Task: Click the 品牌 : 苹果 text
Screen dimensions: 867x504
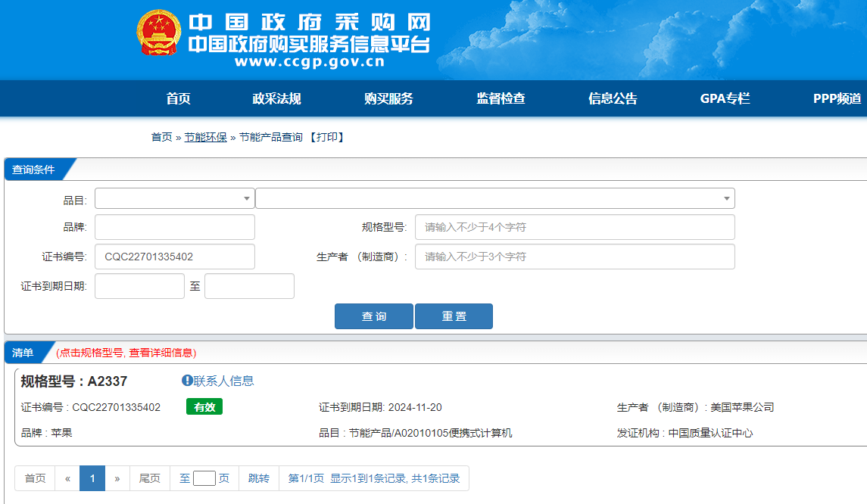Action: [x=46, y=433]
